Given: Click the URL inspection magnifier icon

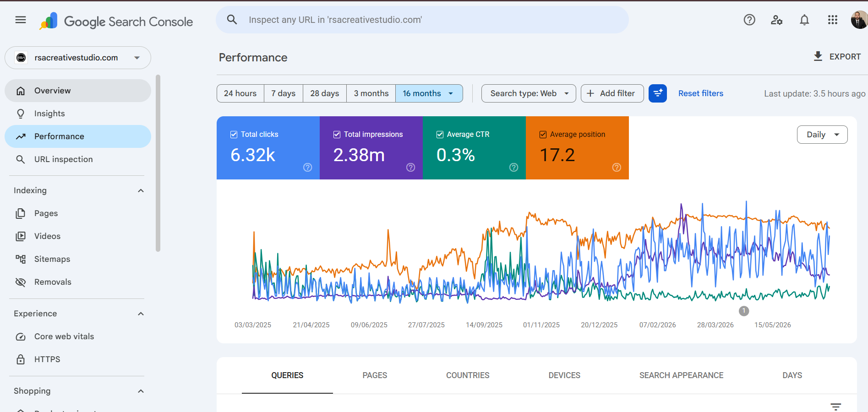Looking at the screenshot, I should (x=21, y=159).
